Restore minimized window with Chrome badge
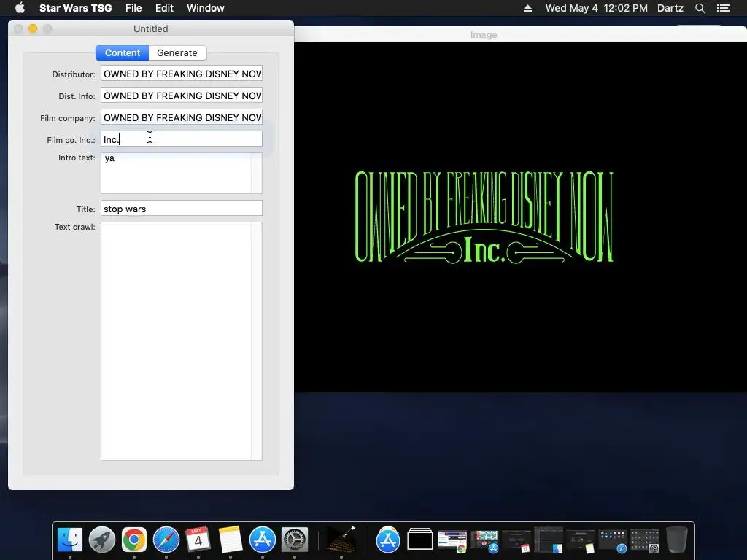747x560 pixels. pyautogui.click(x=452, y=541)
